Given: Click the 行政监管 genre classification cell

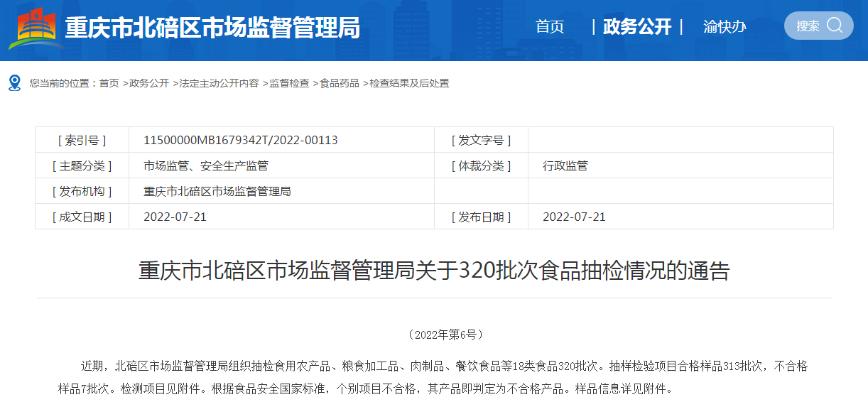Looking at the screenshot, I should (x=565, y=165).
